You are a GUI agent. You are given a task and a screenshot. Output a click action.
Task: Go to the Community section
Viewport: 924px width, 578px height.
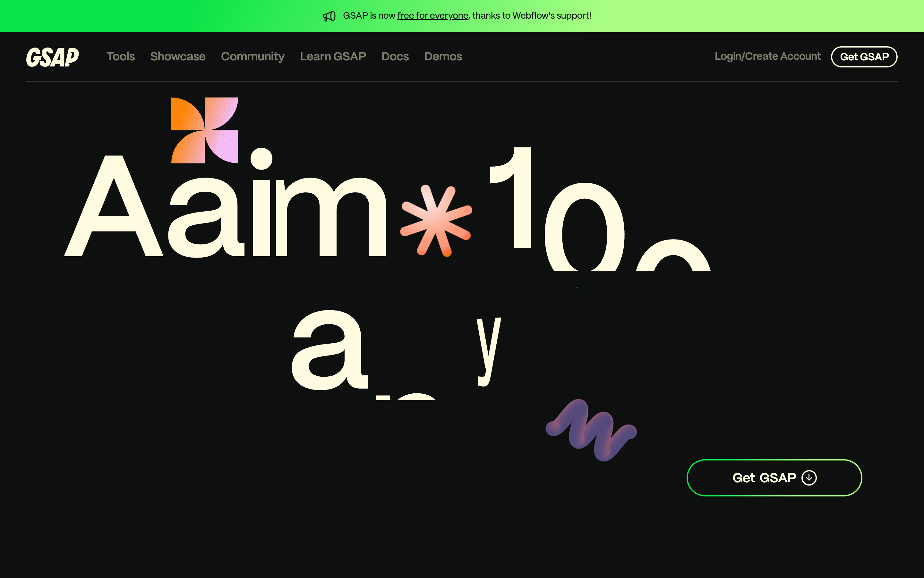coord(253,57)
